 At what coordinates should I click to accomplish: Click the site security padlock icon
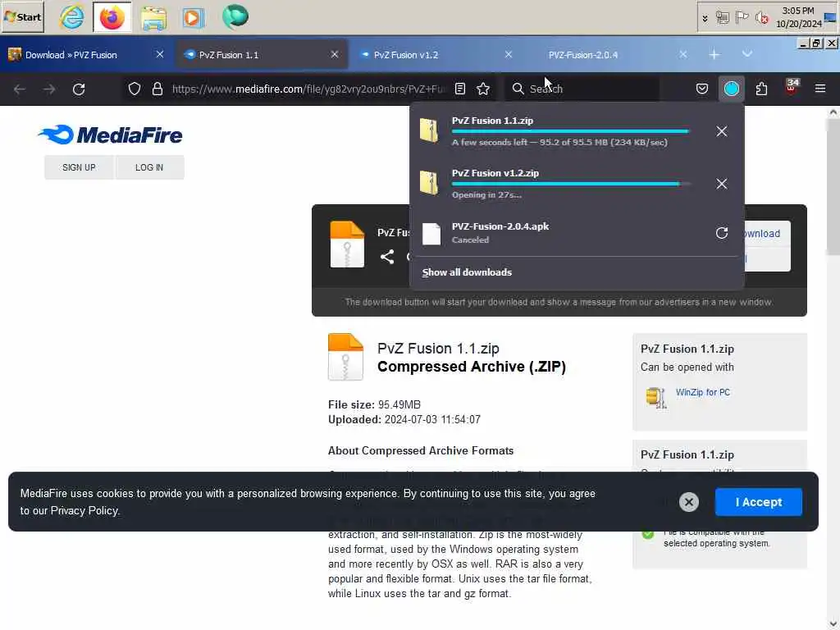coord(157,89)
